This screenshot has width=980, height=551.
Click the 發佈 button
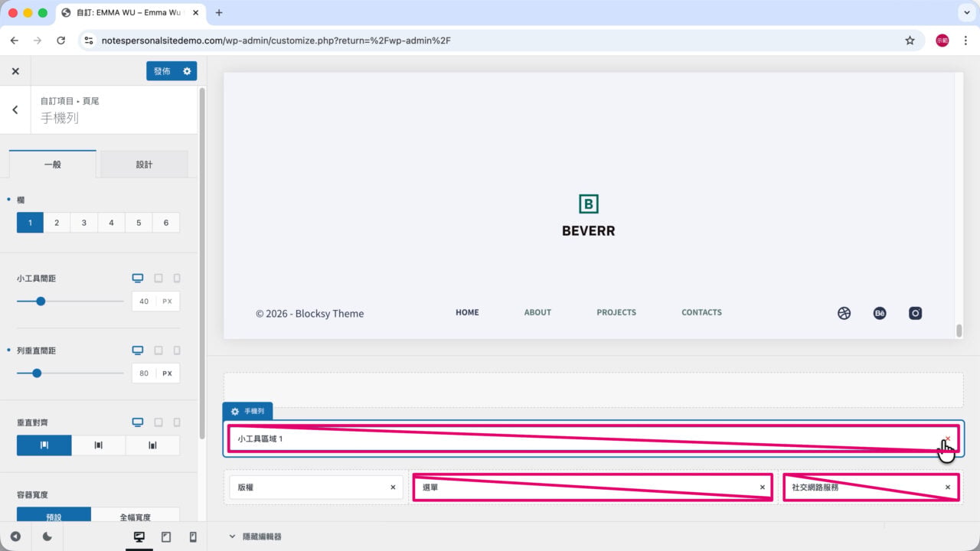(162, 71)
